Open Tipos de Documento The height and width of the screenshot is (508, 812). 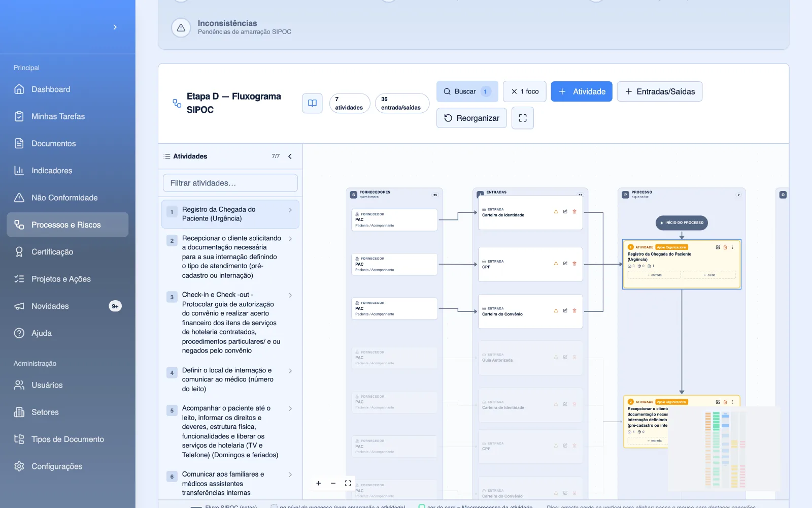coord(67,439)
